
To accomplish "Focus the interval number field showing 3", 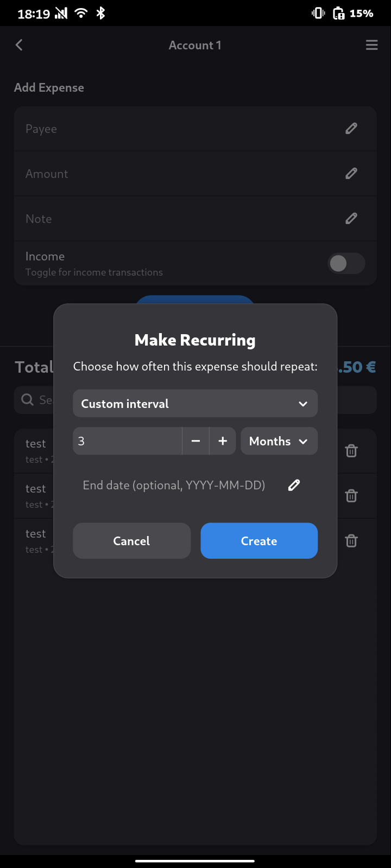I will point(128,441).
